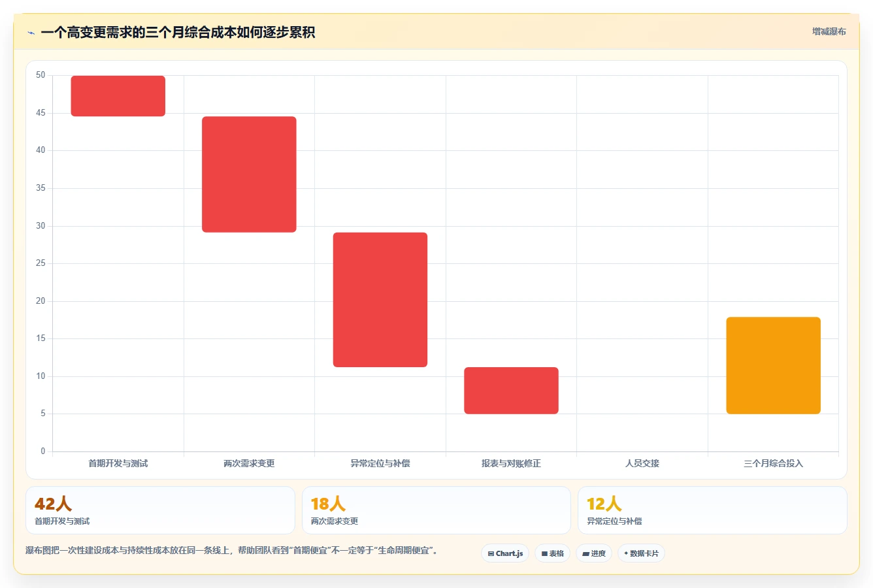
Task: Open the 42人 首期开发与测试 card
Action: pyautogui.click(x=160, y=510)
